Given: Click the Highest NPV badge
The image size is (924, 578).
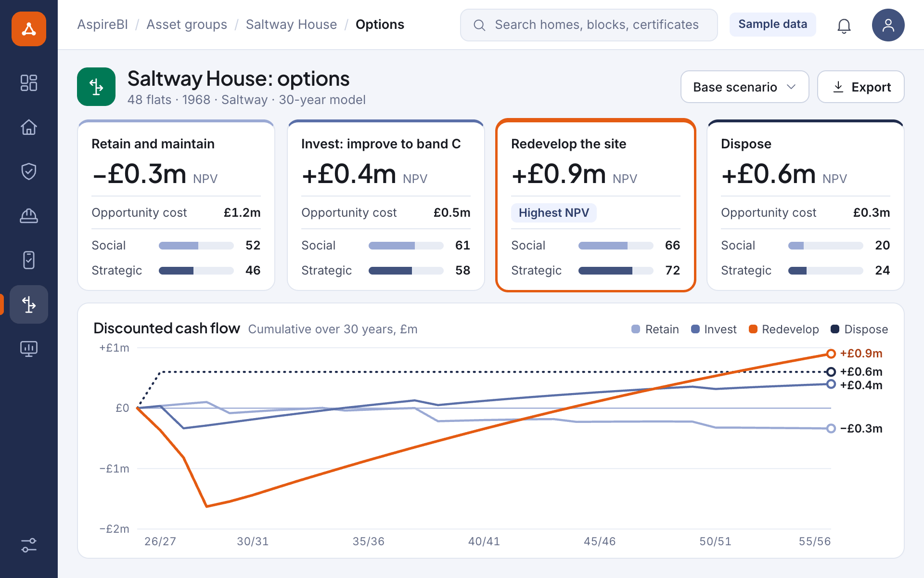Looking at the screenshot, I should [x=554, y=212].
